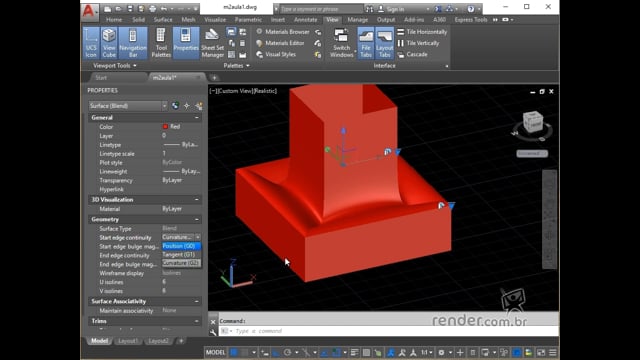Click Tile Vertically

(418, 43)
